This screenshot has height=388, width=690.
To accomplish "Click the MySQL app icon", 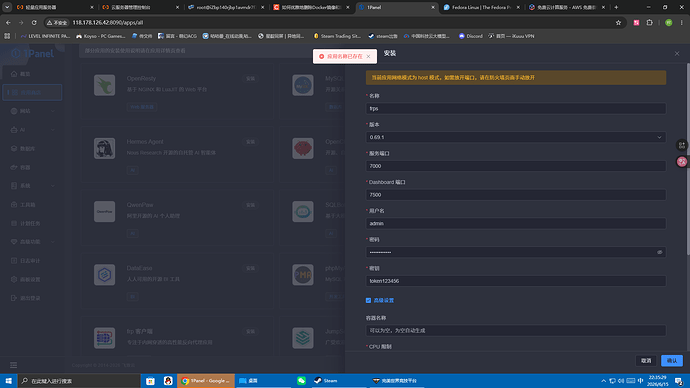I will (303, 85).
